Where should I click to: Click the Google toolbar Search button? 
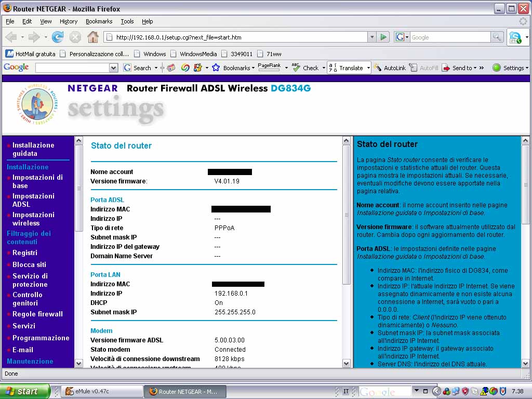coord(137,68)
